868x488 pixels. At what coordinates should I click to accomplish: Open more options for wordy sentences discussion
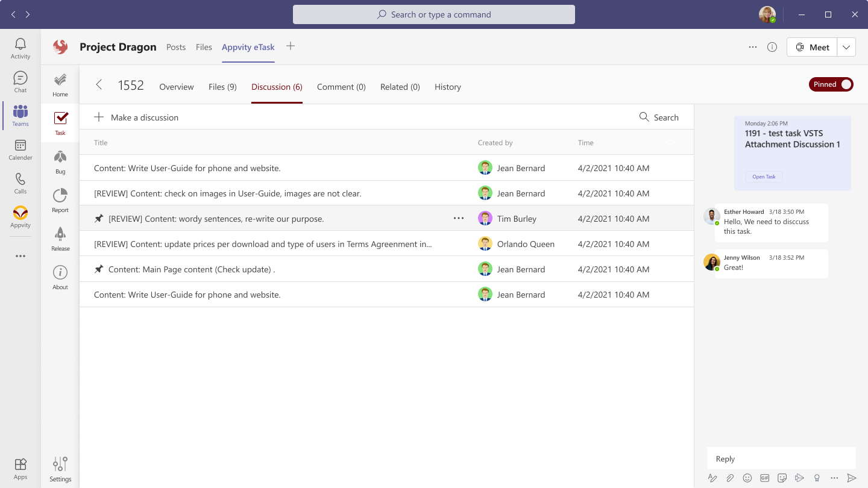pos(459,218)
